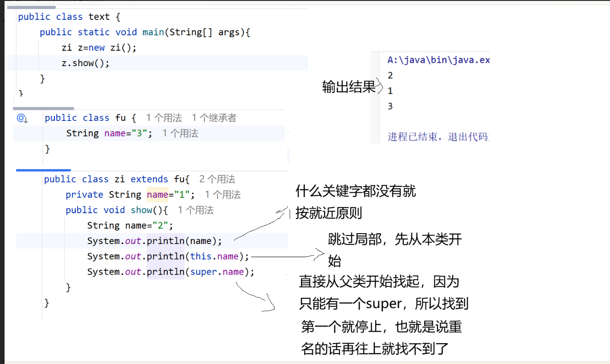Select the highlighted identifier name="1" in class zi
Viewport: 610px width, 364px height.
pyautogui.click(x=157, y=194)
